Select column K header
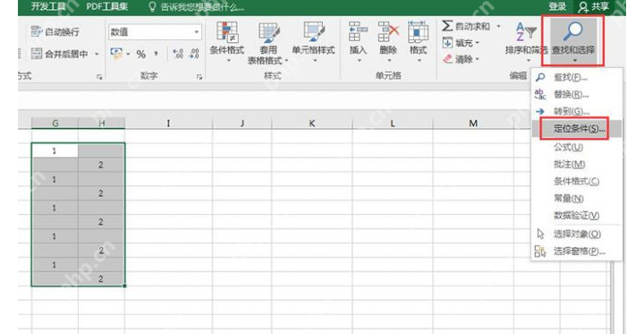This screenshot has height=334, width=644. click(x=312, y=123)
